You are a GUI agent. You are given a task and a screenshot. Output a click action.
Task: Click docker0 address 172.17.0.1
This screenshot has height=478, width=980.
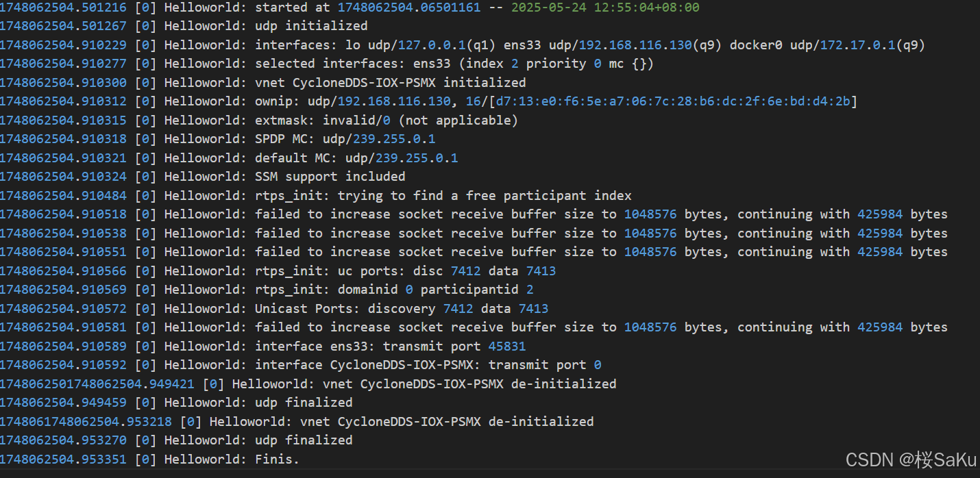[859, 45]
